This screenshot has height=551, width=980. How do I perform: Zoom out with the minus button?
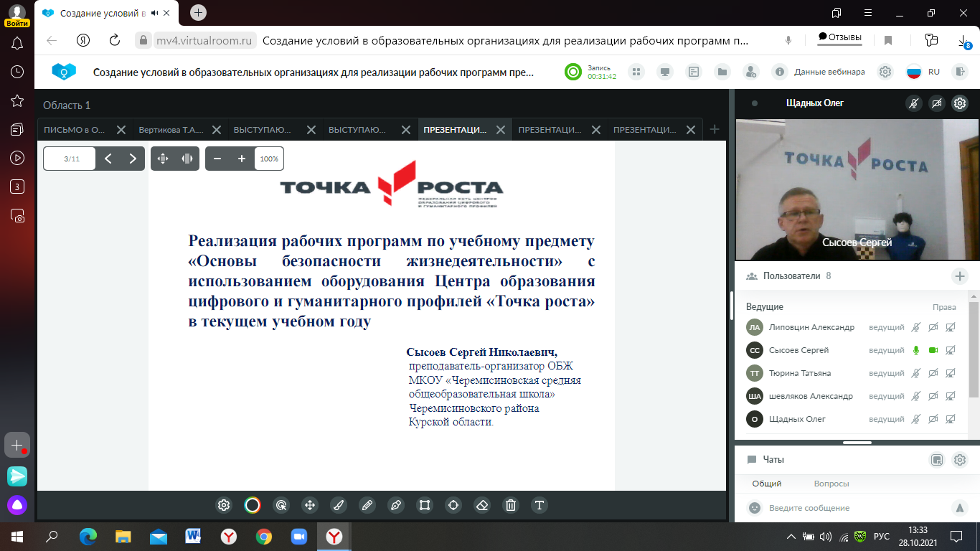[x=217, y=159]
